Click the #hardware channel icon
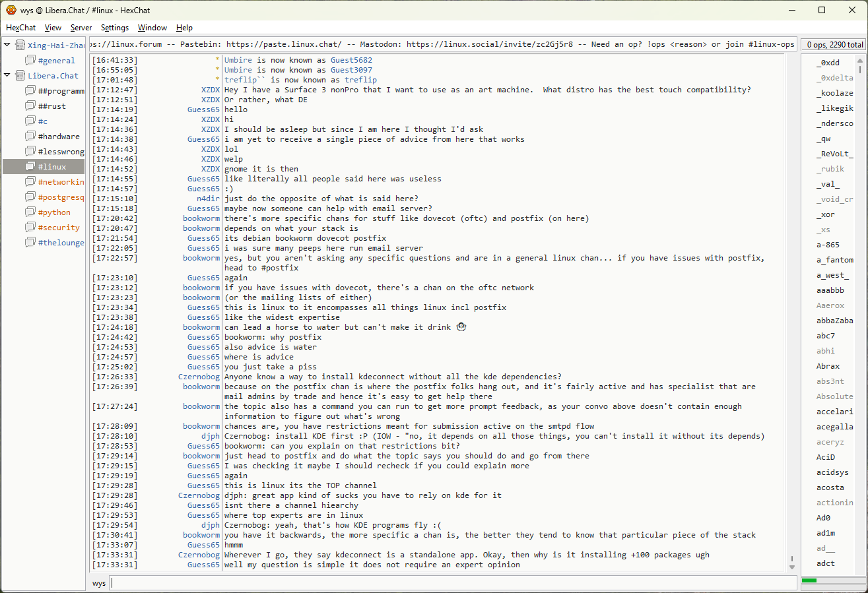Screen dimensions: 868x593 click(x=30, y=137)
